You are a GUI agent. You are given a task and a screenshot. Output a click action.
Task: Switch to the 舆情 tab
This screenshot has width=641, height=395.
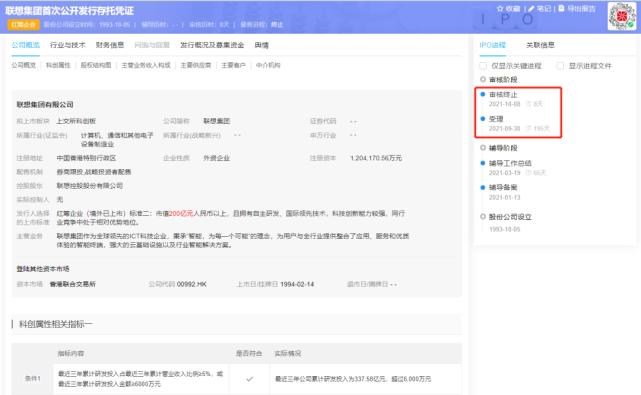pyautogui.click(x=262, y=45)
